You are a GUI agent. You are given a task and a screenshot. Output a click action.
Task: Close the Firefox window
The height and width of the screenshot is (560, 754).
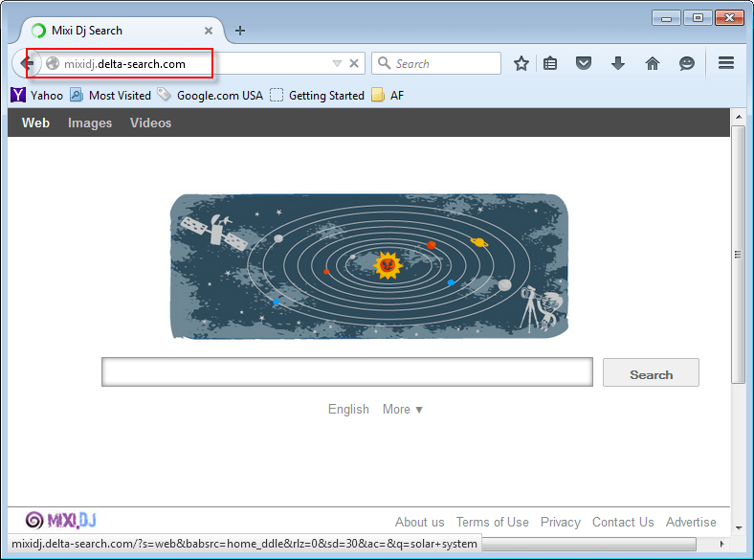coord(729,18)
